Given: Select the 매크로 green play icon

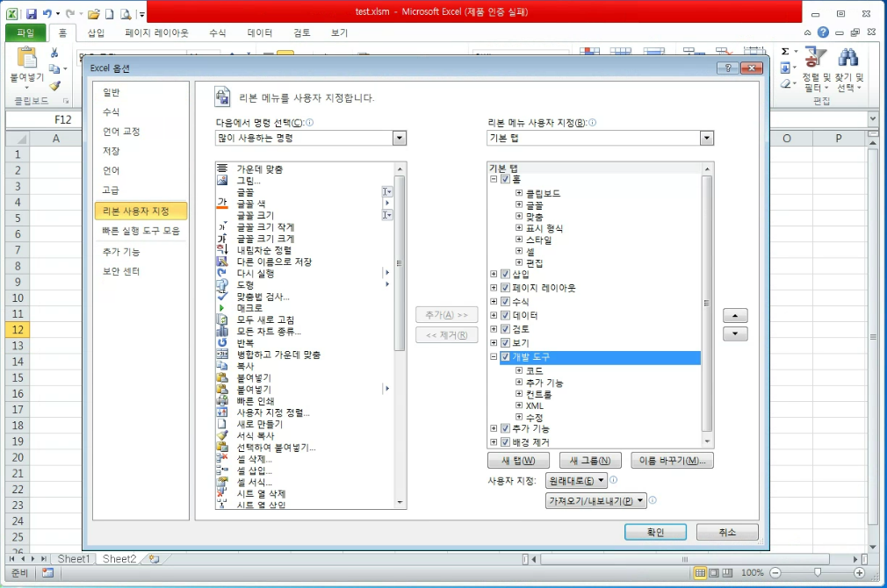Looking at the screenshot, I should (222, 308).
